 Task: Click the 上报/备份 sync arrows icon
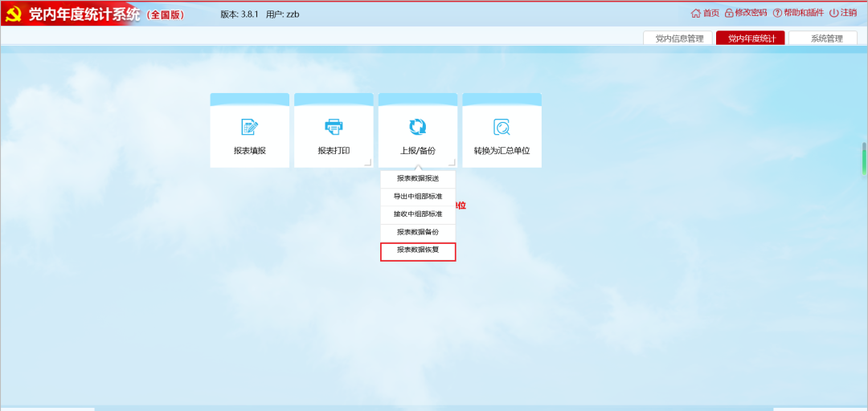click(x=418, y=127)
